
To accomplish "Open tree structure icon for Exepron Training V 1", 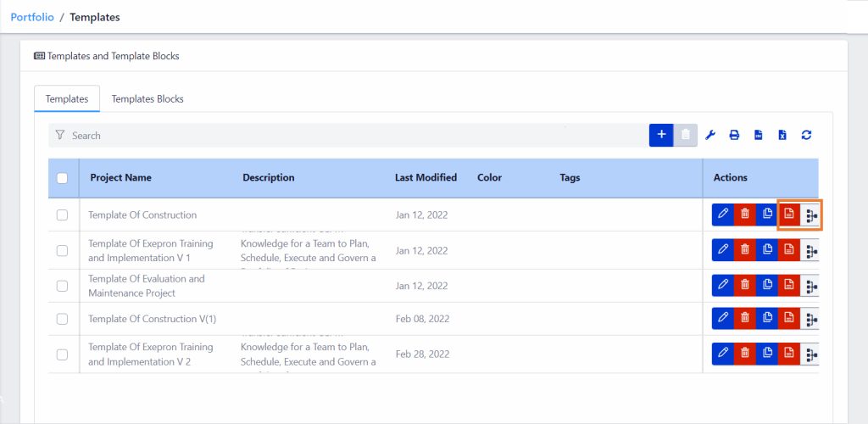I will pos(810,250).
